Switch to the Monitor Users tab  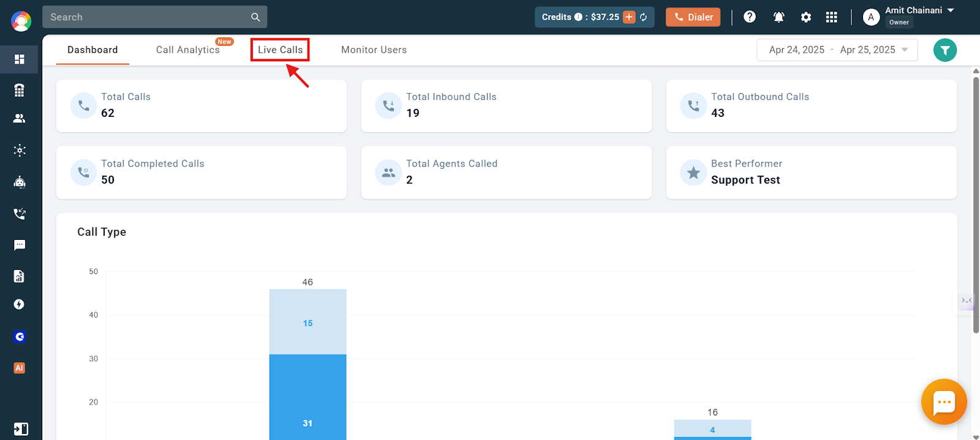374,50
